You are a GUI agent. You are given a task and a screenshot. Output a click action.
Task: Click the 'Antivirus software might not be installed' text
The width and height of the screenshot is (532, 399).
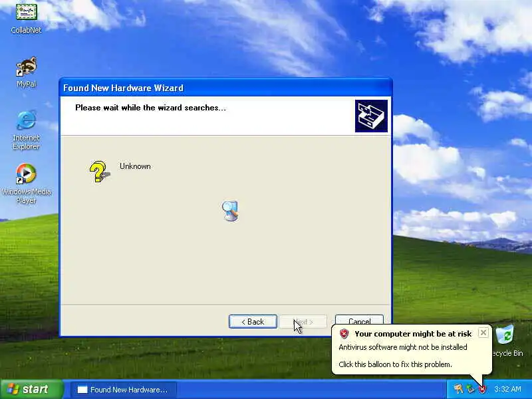(x=403, y=347)
